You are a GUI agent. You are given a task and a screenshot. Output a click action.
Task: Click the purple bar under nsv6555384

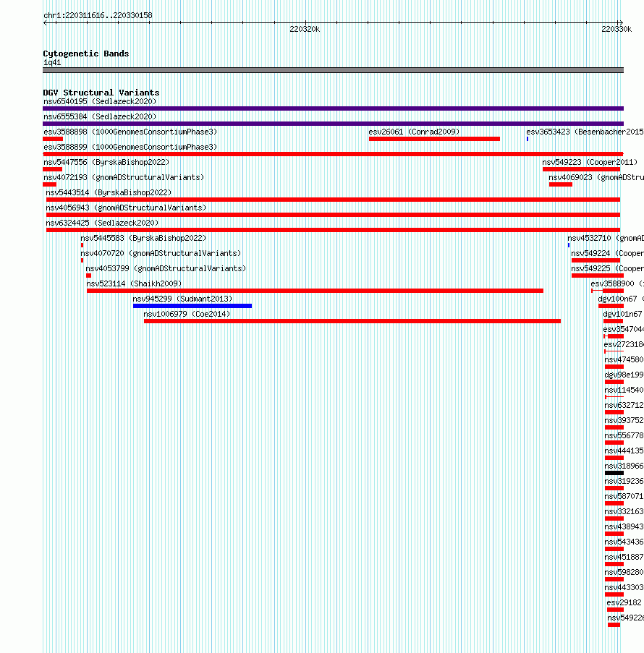[x=333, y=124]
